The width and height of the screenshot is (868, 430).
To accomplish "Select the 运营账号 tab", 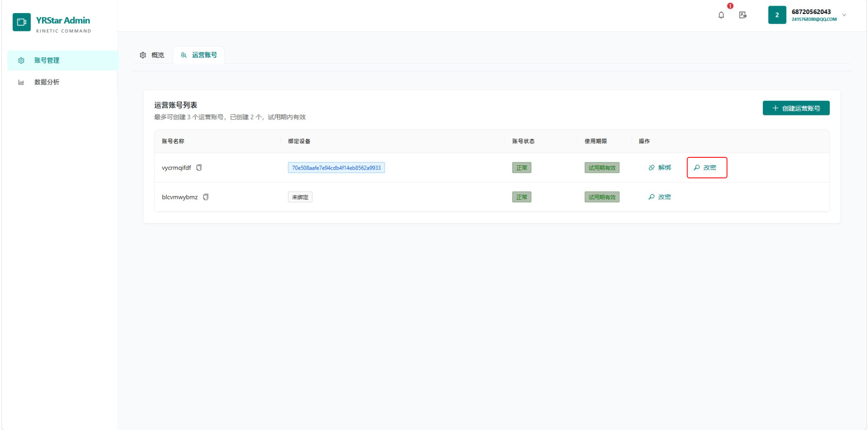I will click(x=199, y=55).
